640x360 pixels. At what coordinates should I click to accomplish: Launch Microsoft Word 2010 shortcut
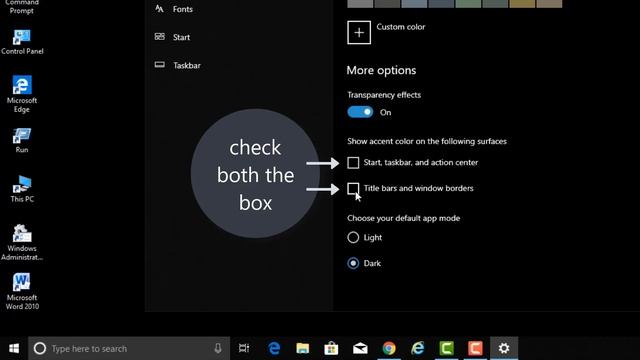click(22, 291)
